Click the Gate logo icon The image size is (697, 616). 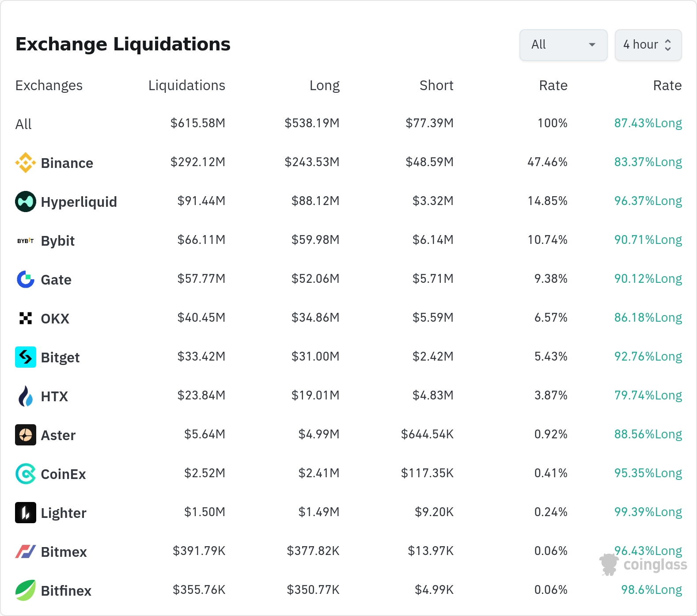coord(26,279)
